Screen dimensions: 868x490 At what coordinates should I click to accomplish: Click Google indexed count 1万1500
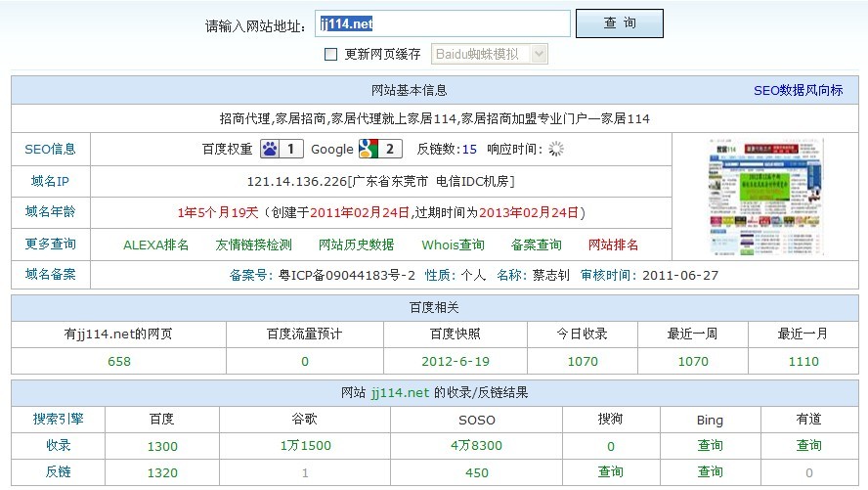click(305, 446)
